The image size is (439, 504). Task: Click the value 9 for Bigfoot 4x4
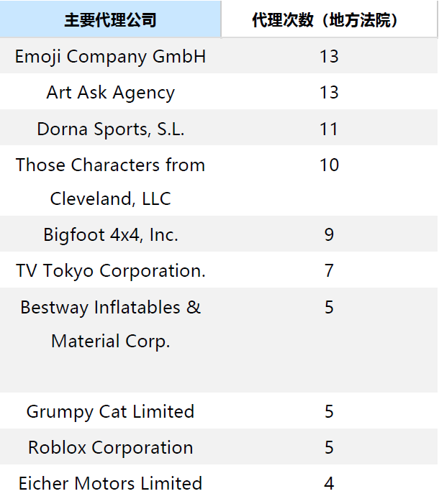click(329, 234)
